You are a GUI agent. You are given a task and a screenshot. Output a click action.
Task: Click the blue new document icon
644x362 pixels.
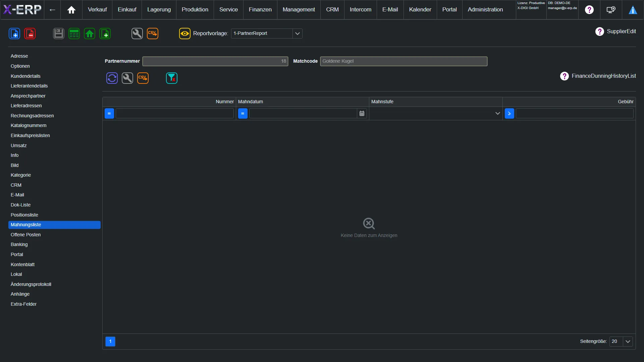tap(14, 34)
